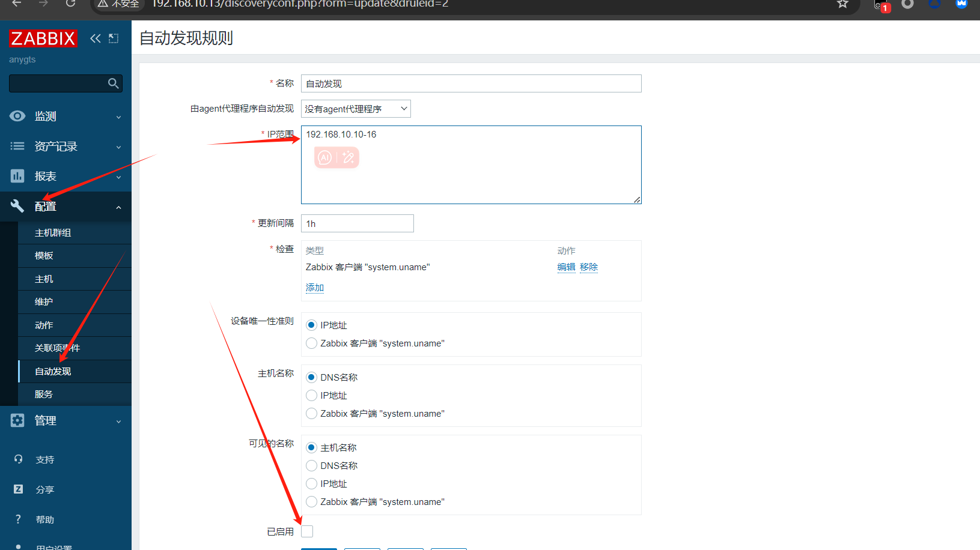Click the sidebar search magnifier icon
This screenshot has width=980, height=550.
tap(113, 83)
